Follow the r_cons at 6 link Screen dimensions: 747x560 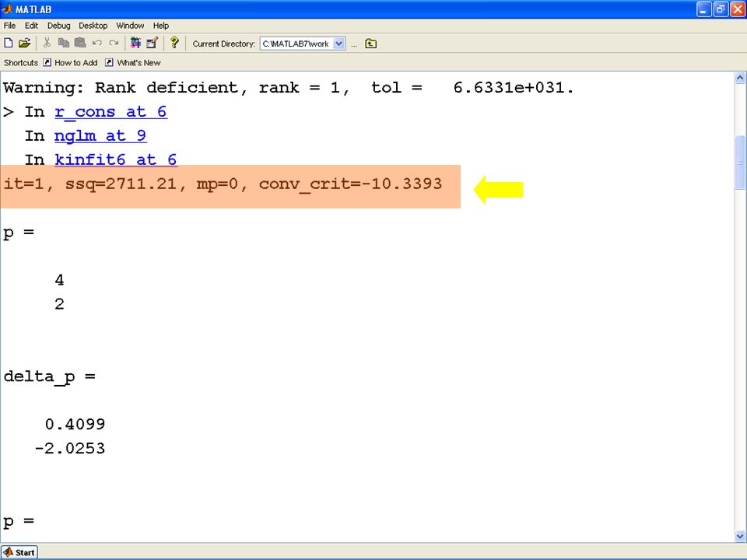click(110, 112)
